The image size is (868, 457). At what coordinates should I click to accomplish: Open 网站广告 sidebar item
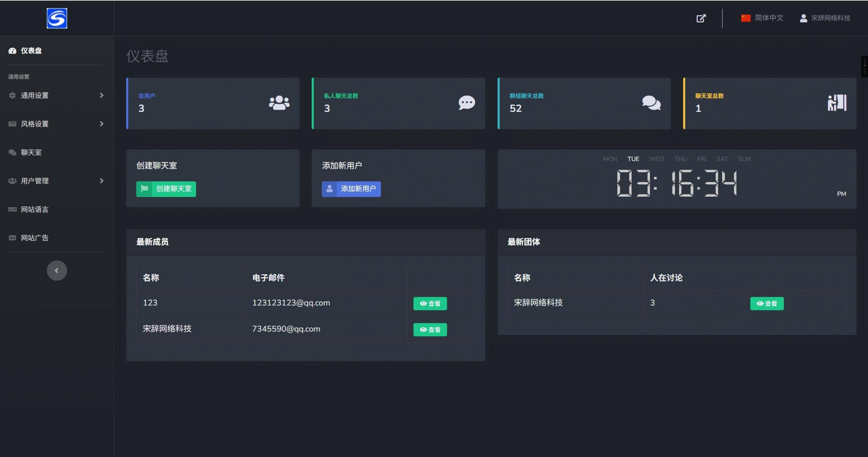point(34,238)
